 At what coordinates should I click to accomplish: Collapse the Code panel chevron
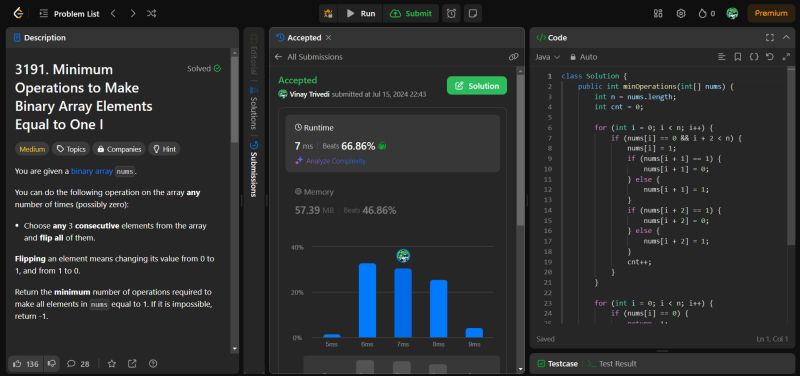(786, 37)
